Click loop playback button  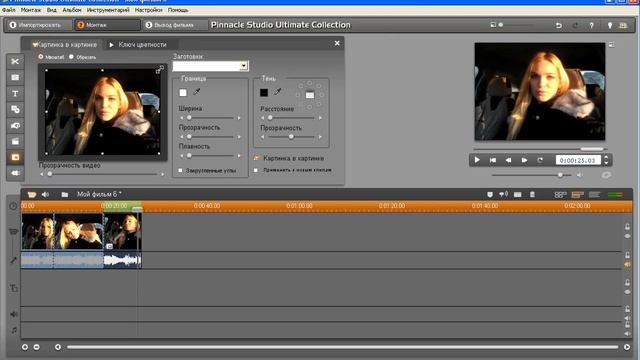click(x=540, y=160)
